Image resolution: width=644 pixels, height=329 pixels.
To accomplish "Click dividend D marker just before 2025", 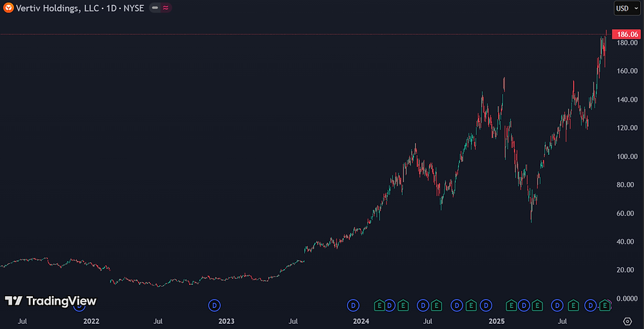I will pyautogui.click(x=486, y=305).
